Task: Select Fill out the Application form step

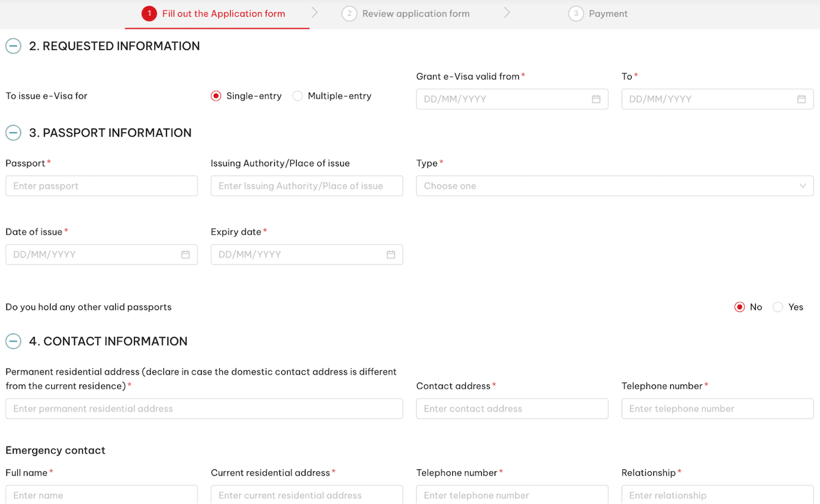Action: 214,13
